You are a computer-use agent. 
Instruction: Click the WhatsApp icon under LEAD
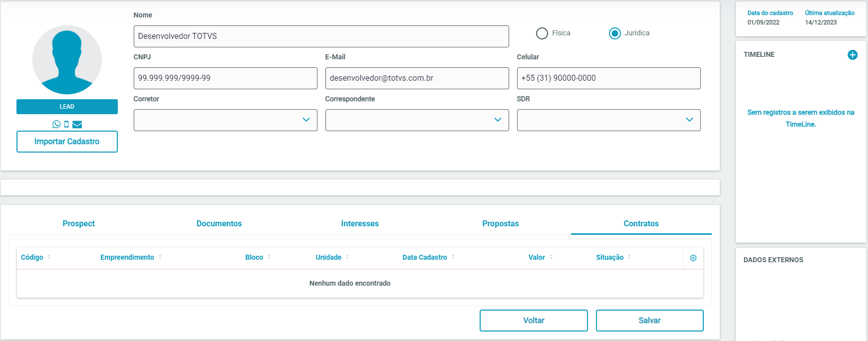(56, 124)
